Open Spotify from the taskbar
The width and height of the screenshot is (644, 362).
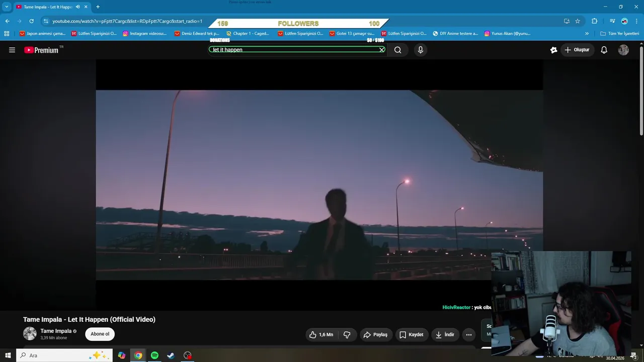[154, 355]
